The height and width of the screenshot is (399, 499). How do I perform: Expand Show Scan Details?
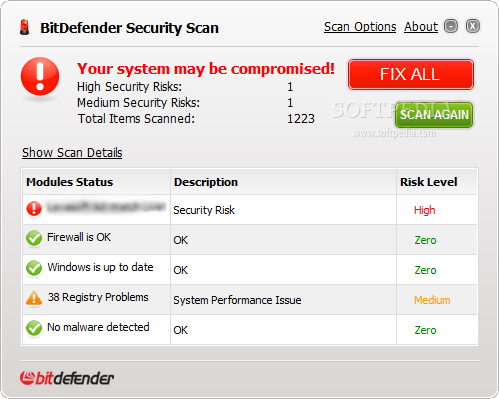pyautogui.click(x=72, y=153)
